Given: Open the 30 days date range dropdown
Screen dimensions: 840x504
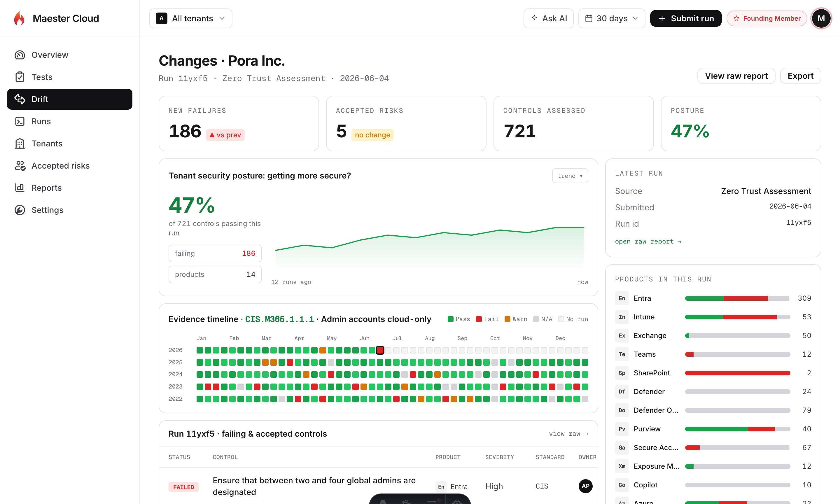Looking at the screenshot, I should (612, 18).
